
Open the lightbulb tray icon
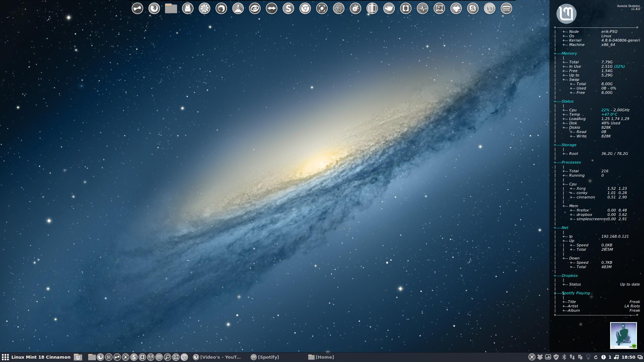point(588,357)
